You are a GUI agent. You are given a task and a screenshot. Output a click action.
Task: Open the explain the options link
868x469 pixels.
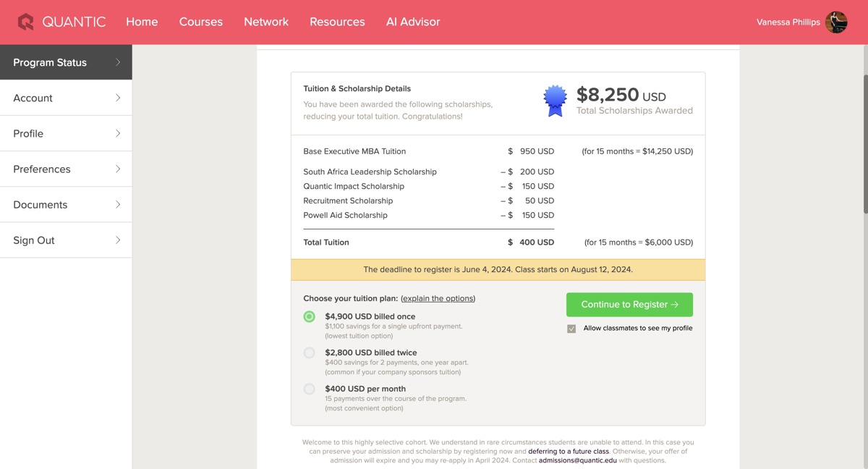pyautogui.click(x=438, y=298)
